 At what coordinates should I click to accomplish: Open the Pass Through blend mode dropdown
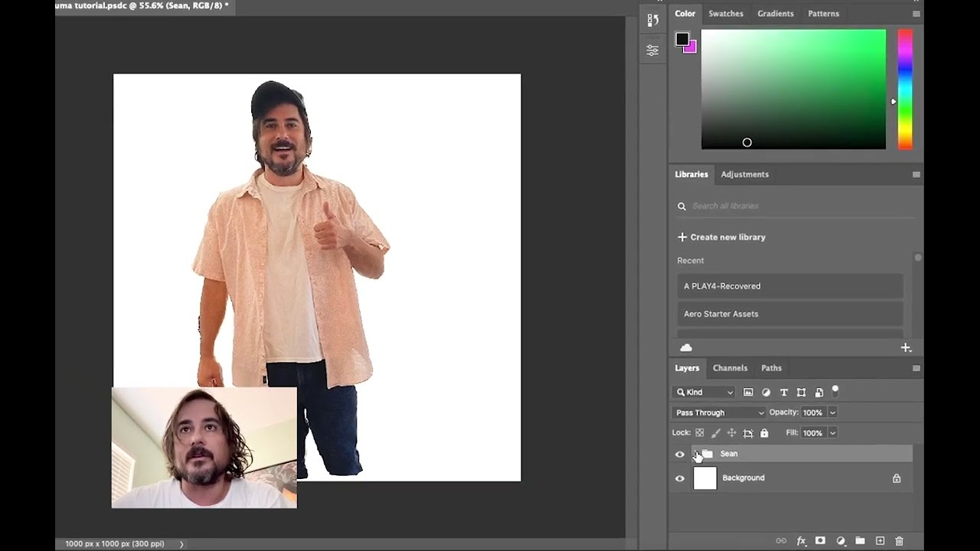(x=719, y=412)
